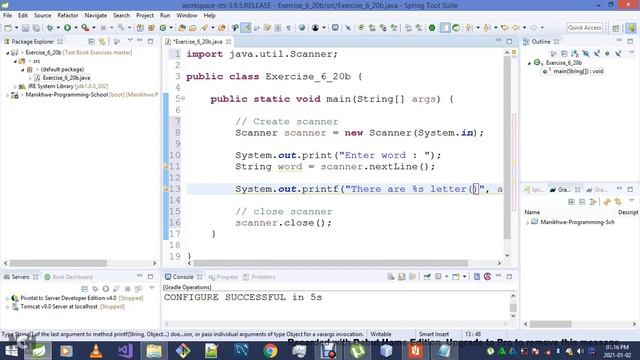
Task: Click the Toggle Mark Occurrences highlighted toolbar icon
Action: tap(246, 27)
